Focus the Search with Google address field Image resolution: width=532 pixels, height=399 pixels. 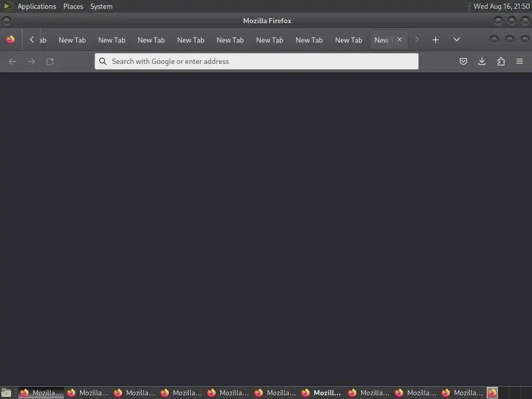(x=257, y=61)
